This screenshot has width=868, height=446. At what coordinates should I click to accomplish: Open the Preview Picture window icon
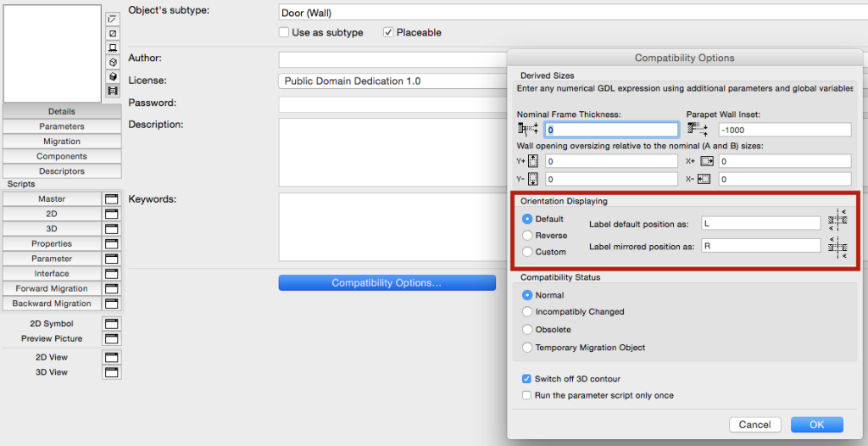(x=112, y=338)
